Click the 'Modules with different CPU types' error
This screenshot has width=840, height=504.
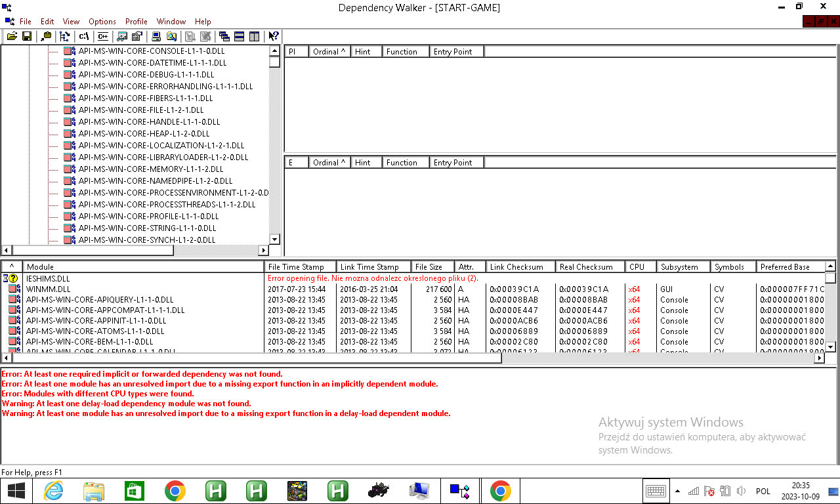tap(98, 394)
